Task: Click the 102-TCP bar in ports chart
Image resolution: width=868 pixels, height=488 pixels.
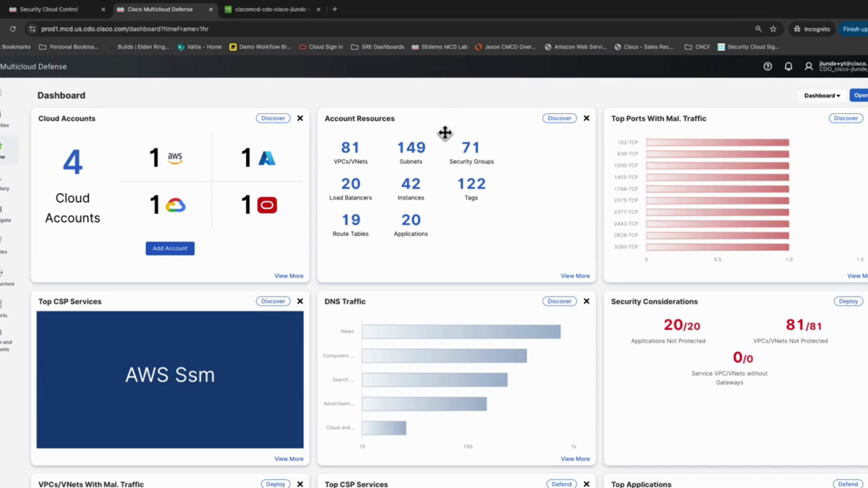Action: coord(717,142)
